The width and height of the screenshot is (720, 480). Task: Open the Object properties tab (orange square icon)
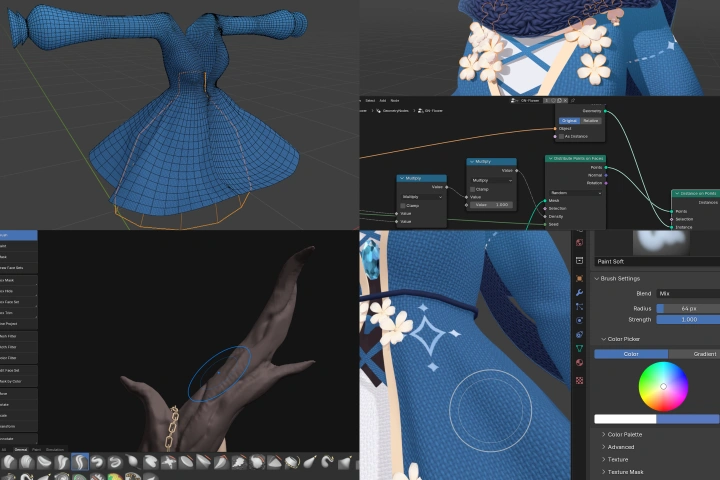579,278
